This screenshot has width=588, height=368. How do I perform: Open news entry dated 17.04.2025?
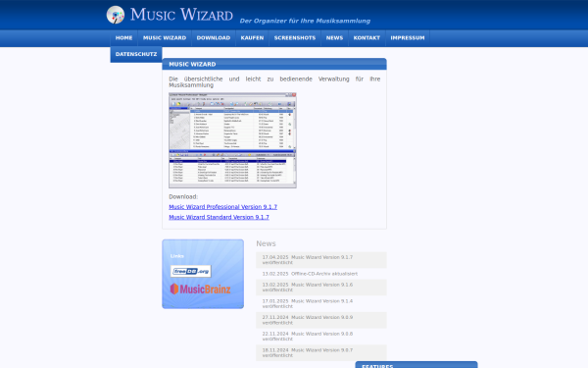click(321, 260)
